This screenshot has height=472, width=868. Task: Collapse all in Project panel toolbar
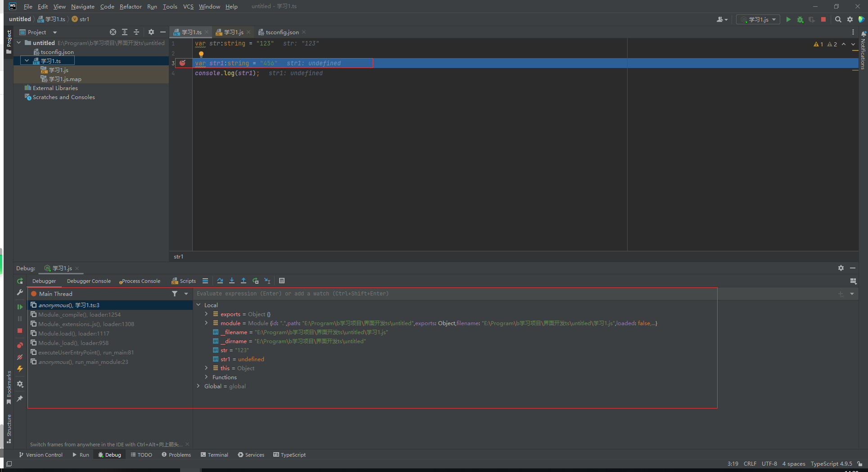coord(136,32)
